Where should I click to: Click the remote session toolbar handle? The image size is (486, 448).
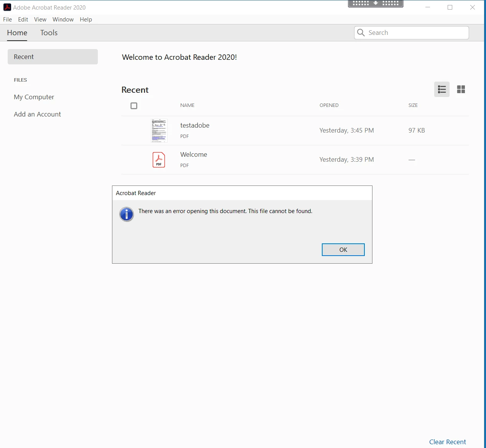tap(376, 3)
